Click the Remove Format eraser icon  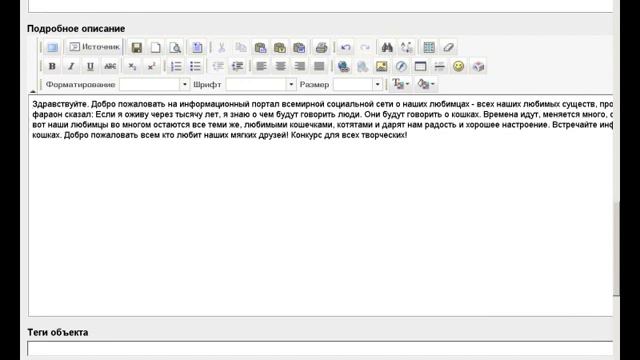pyautogui.click(x=448, y=47)
